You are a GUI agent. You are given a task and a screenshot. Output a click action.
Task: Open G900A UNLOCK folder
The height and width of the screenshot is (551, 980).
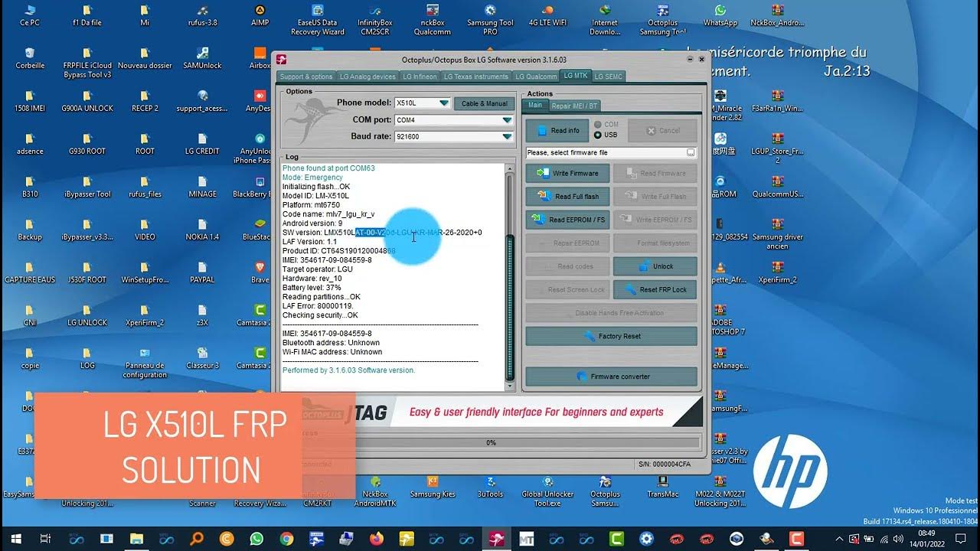(87, 101)
